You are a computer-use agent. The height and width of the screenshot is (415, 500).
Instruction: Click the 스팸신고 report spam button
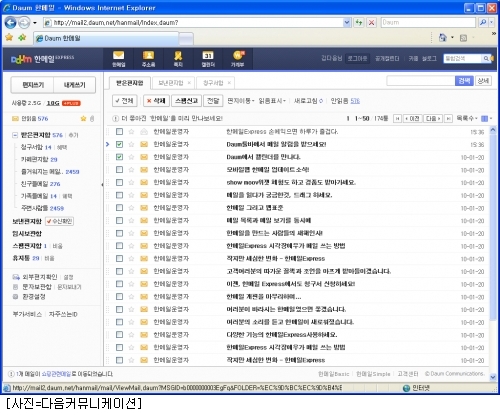(186, 101)
